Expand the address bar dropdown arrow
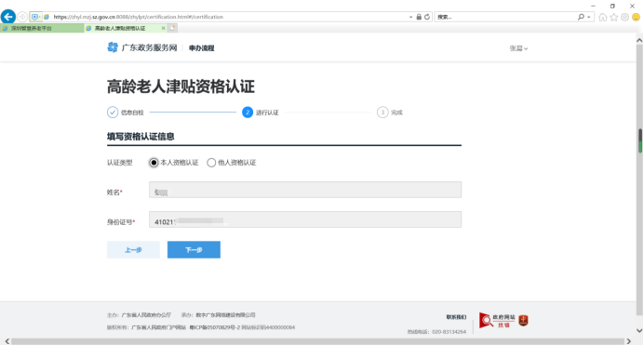The height and width of the screenshot is (345, 644). (x=410, y=18)
